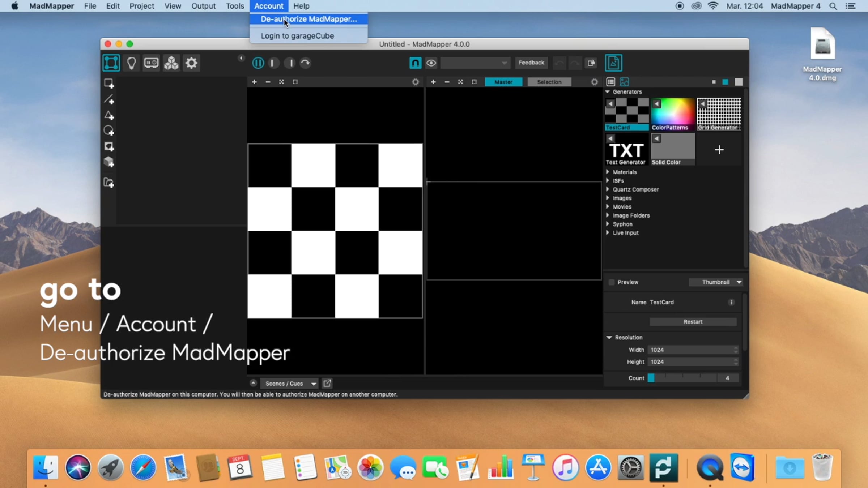The image size is (868, 488).
Task: Add a quad surface tool
Action: point(109,84)
